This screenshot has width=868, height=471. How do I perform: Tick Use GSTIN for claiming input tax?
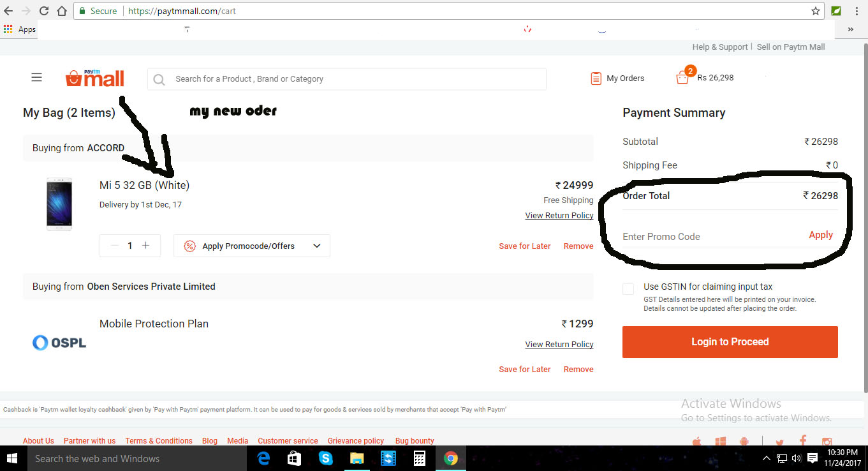(x=628, y=289)
